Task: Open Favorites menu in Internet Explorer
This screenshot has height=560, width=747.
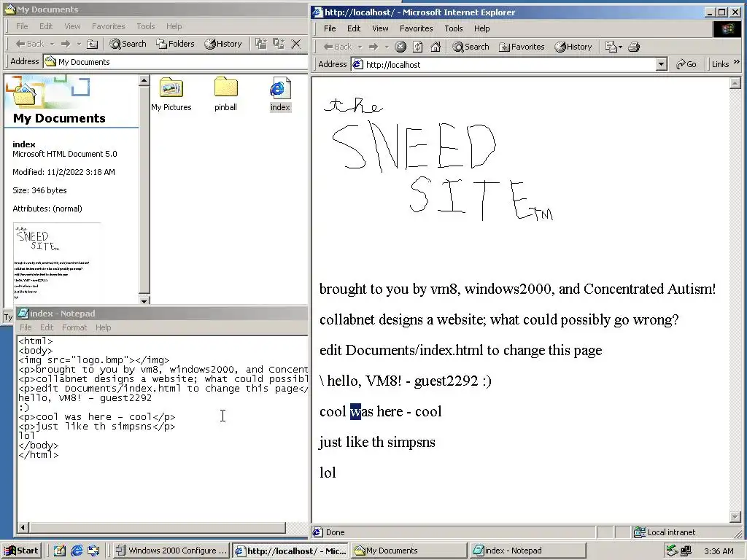Action: [417, 28]
